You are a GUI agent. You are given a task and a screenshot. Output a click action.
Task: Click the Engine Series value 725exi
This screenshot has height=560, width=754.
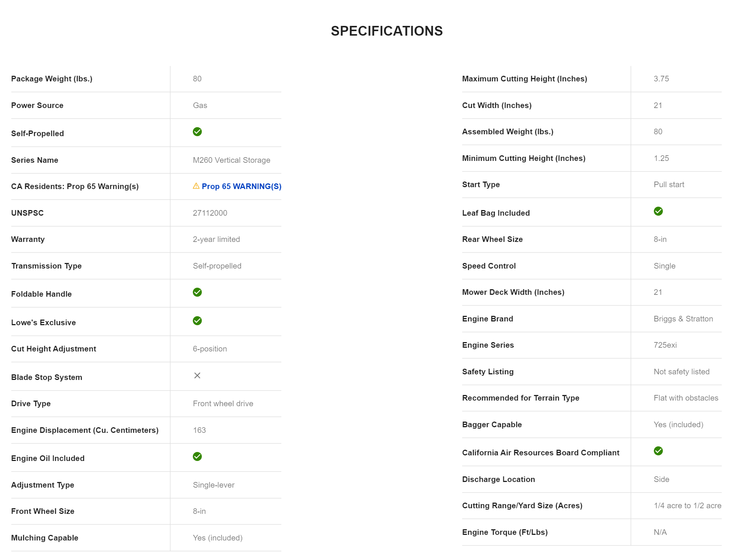coord(665,345)
